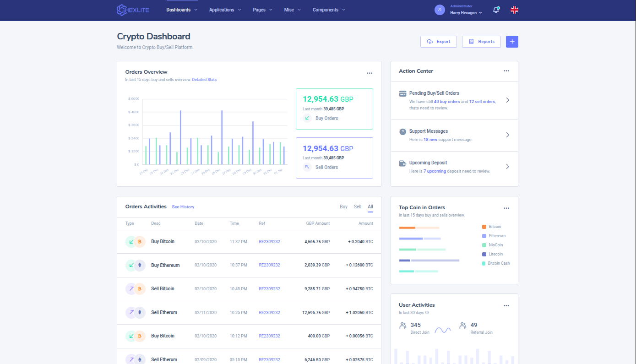Open Harry Hexagon user dropdown
Image resolution: width=636 pixels, height=364 pixels.
coord(466,13)
